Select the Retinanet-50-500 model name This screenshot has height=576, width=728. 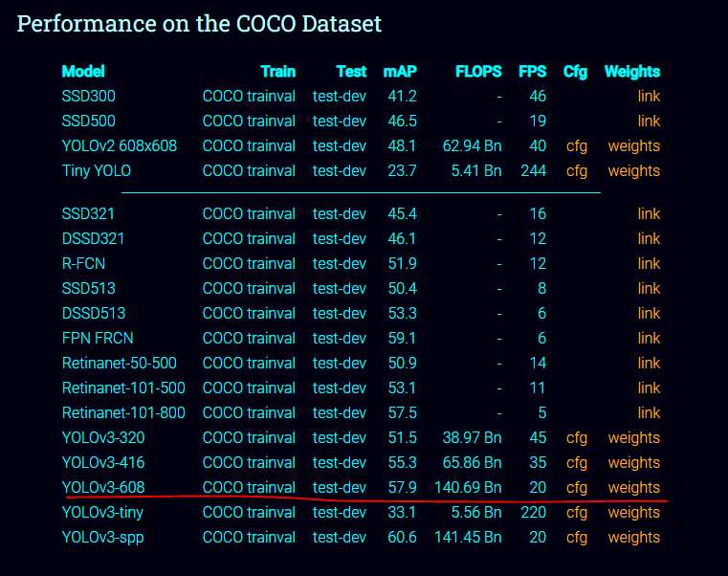[120, 364]
